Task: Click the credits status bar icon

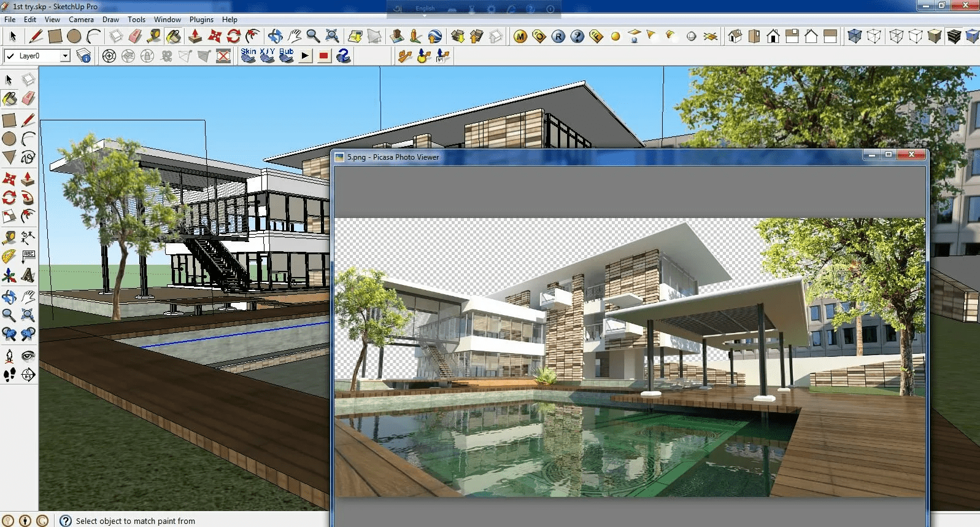Action: pyautogui.click(x=25, y=521)
